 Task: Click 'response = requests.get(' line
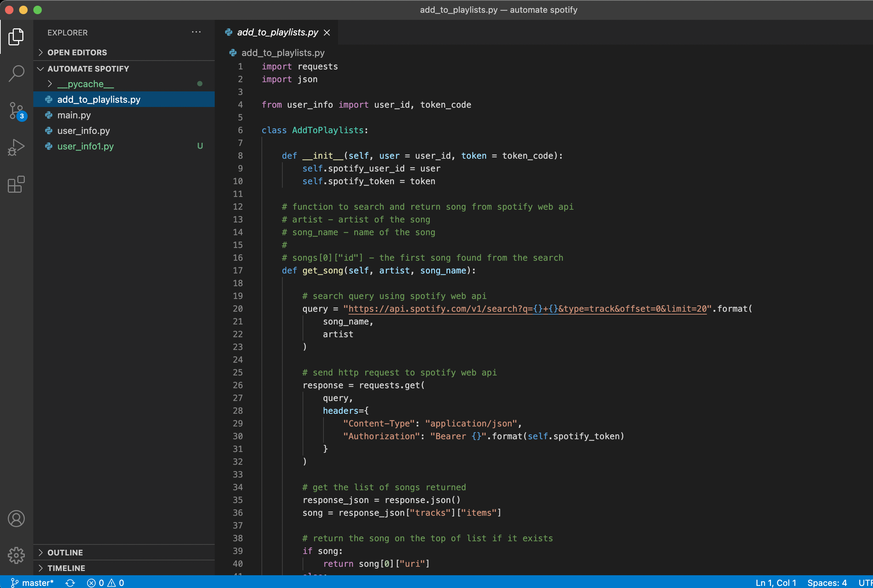(x=364, y=385)
